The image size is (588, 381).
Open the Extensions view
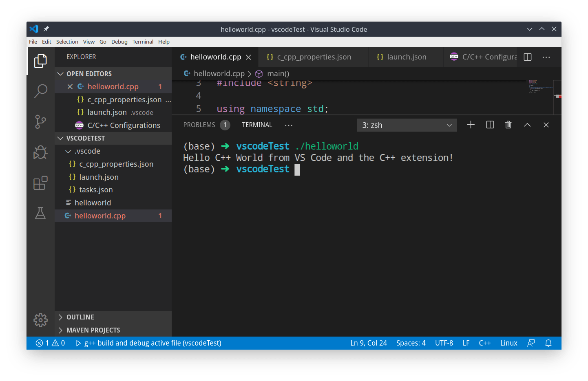40,183
